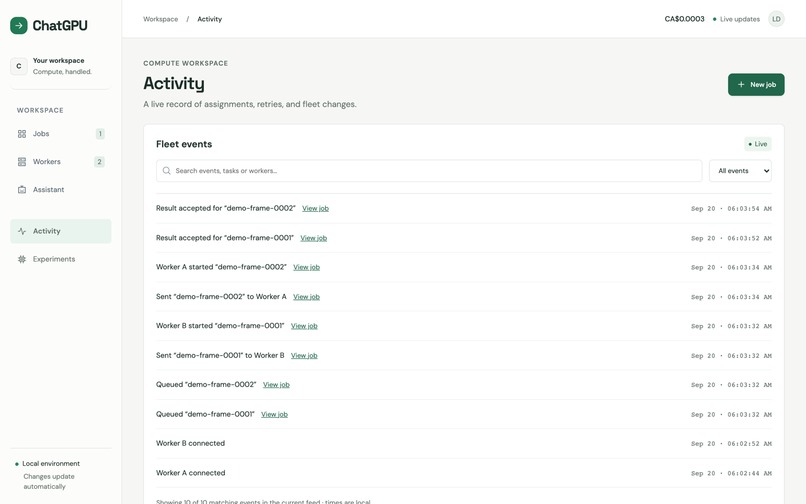
Task: Click the Worker B connected event text
Action: (190, 443)
